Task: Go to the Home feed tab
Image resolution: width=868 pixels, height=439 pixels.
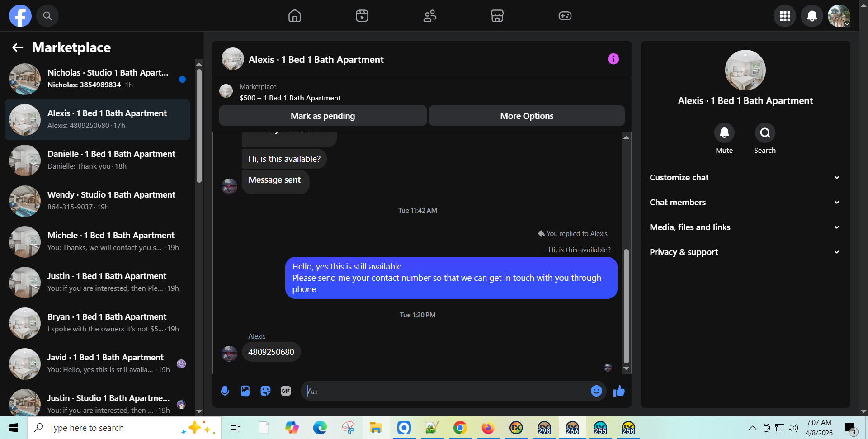Action: click(295, 16)
